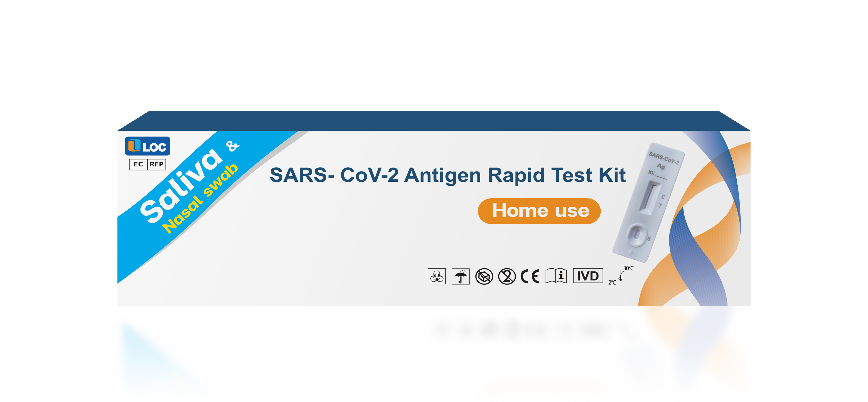Click the SARS-CoV-2 Antigen Rapid Test Kit title
This screenshot has width=868, height=402.
click(448, 175)
